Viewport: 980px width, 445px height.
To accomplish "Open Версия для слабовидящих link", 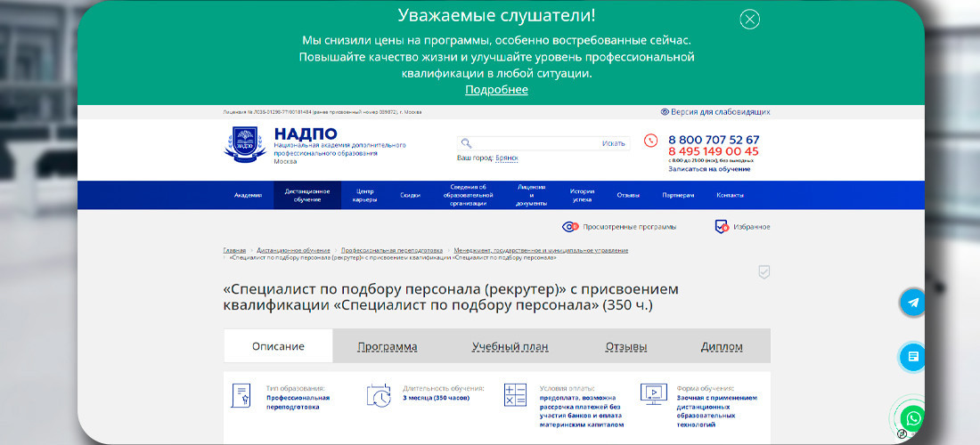I will coord(720,112).
